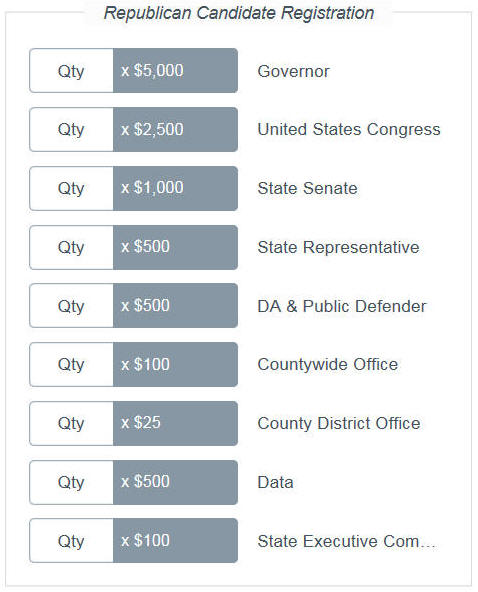Click the Governor label text
This screenshot has height=592, width=478.
[x=293, y=71]
